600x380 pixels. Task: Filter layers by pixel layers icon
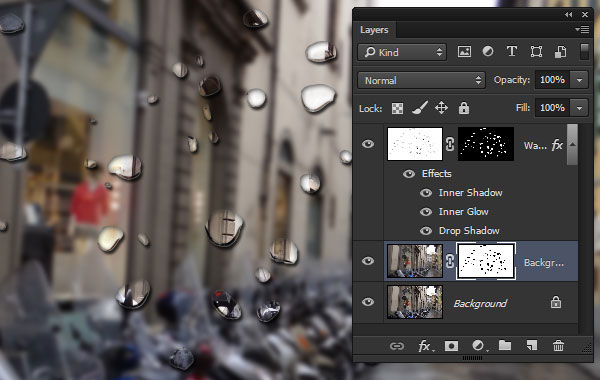click(464, 52)
